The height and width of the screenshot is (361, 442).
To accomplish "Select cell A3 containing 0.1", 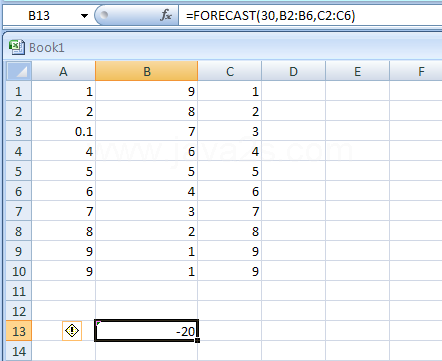I will coord(63,131).
